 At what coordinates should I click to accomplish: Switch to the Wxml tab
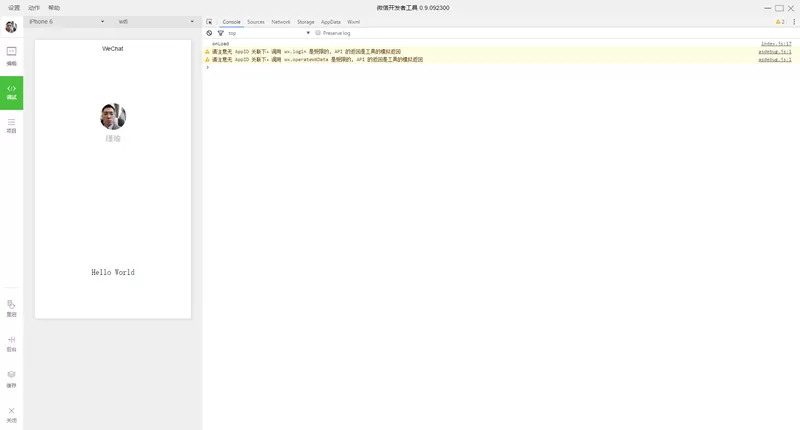pyautogui.click(x=354, y=22)
